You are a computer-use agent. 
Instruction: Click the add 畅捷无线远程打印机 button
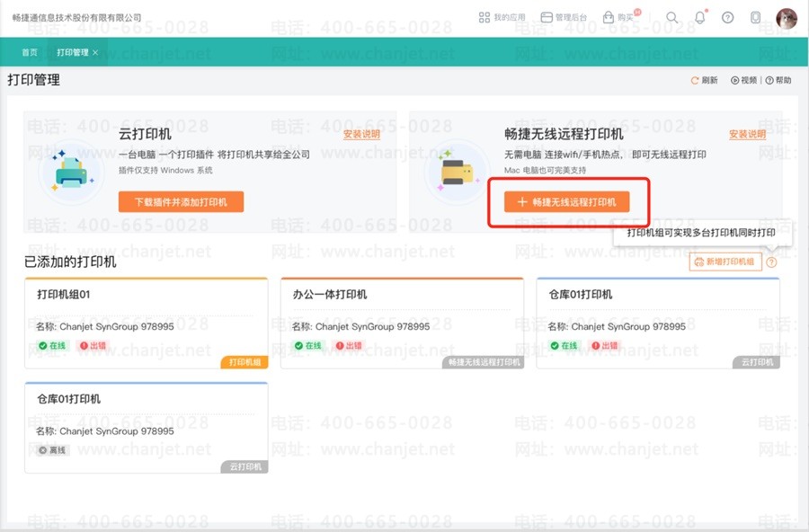(567, 202)
